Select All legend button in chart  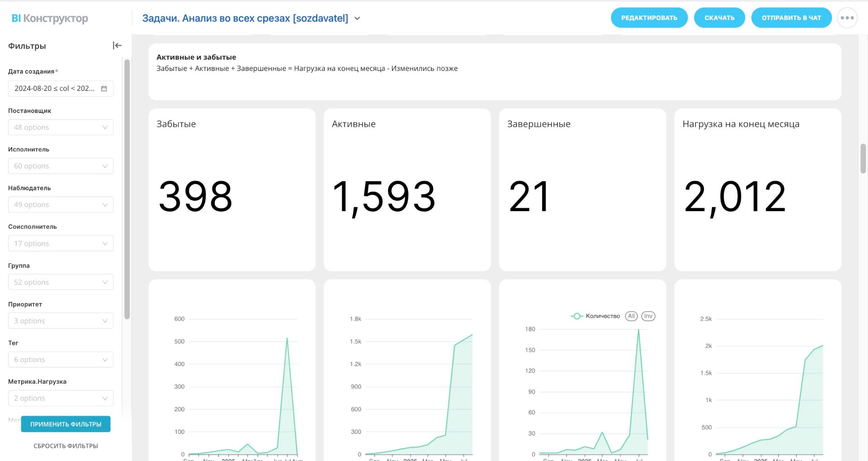pos(632,316)
